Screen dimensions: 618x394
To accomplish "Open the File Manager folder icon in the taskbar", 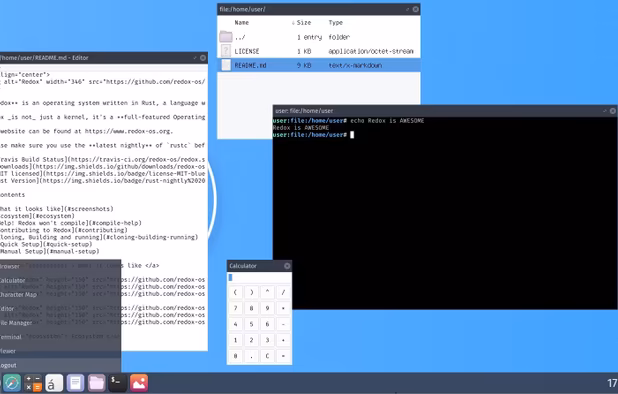I will click(x=97, y=383).
